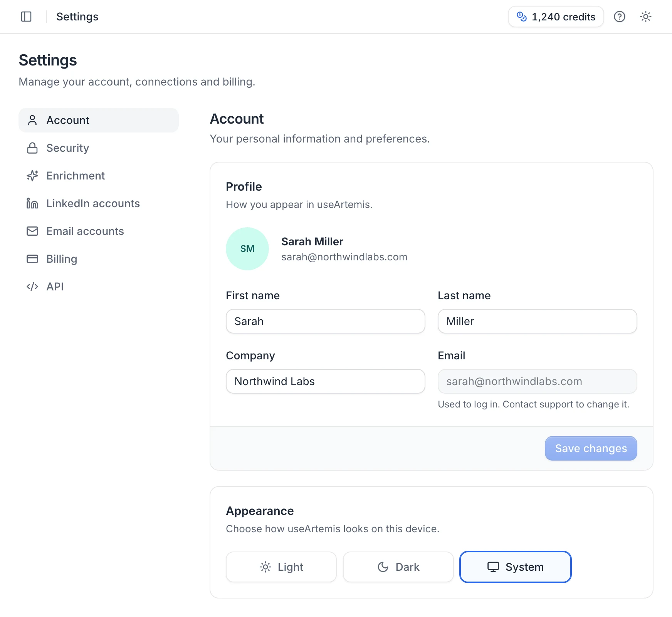
Task: Click the 'Used to log in' hint text
Action: (533, 404)
